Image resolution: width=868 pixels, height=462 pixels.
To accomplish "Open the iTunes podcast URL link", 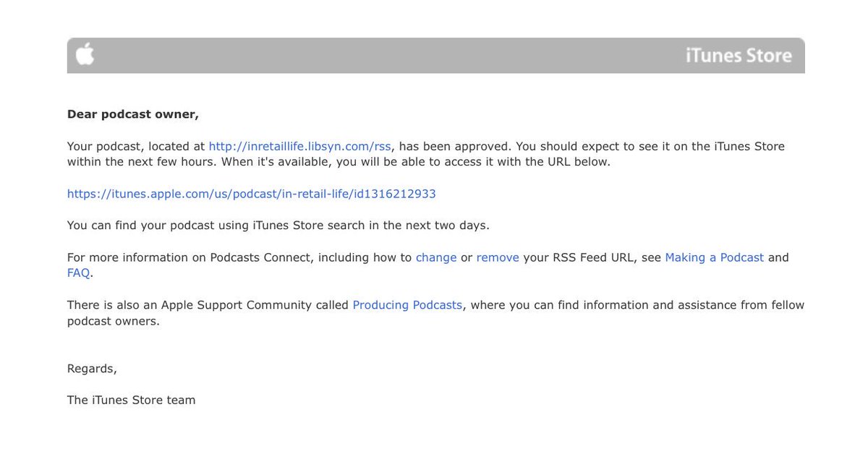I will pyautogui.click(x=252, y=194).
